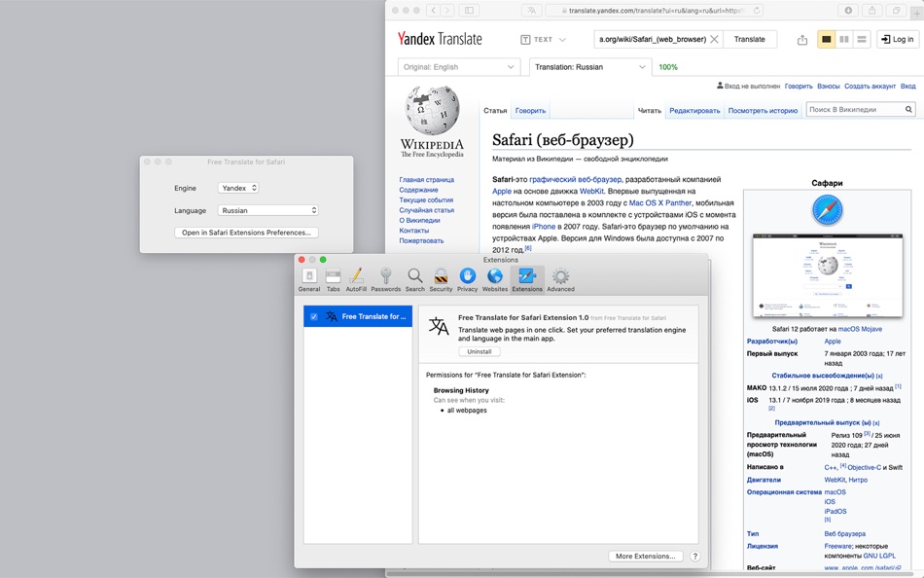Select the Extensions preferences pane
This screenshot has height=578, width=924.
coord(527,279)
